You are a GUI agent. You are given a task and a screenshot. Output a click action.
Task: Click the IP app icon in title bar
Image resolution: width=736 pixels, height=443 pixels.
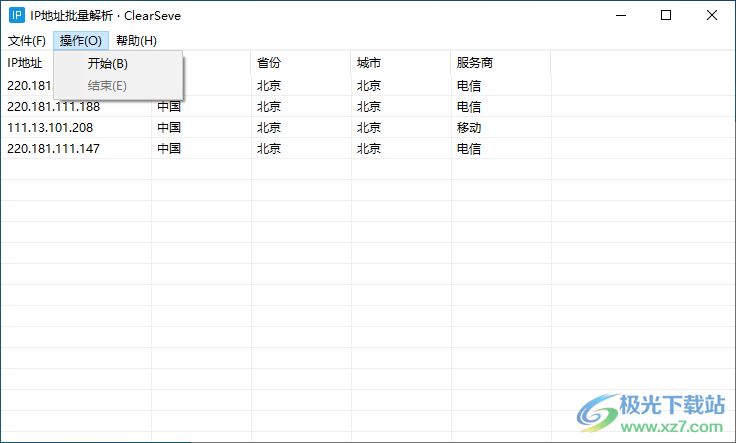point(16,15)
